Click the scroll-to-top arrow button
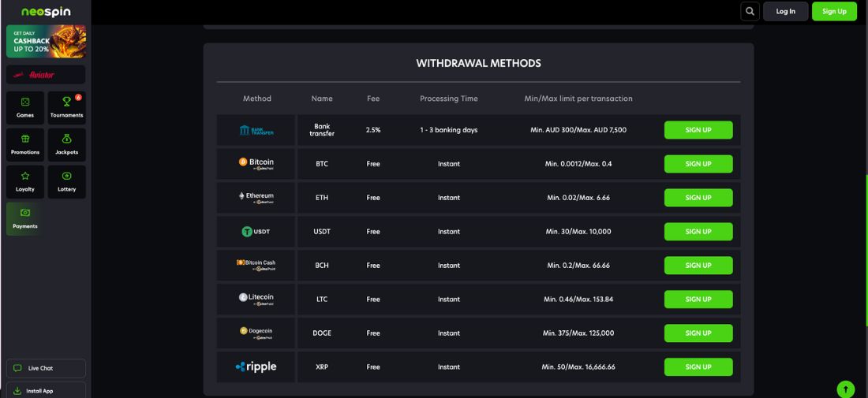The width and height of the screenshot is (868, 398). tap(845, 389)
